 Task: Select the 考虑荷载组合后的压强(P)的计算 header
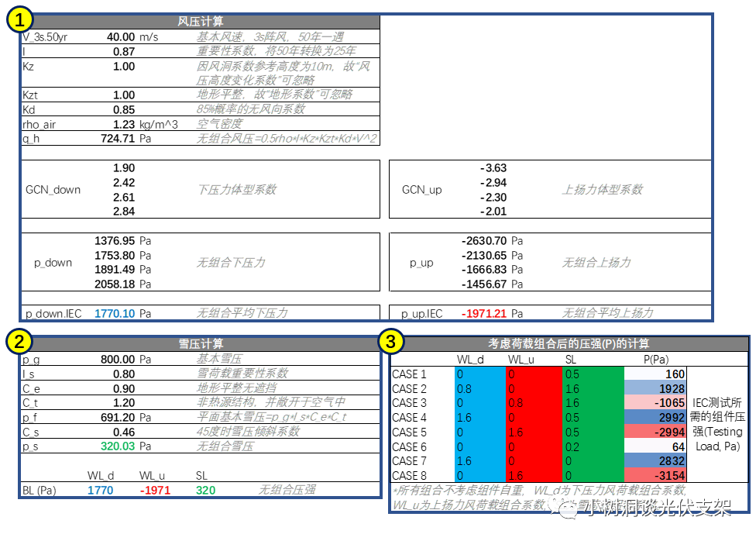tap(569, 343)
